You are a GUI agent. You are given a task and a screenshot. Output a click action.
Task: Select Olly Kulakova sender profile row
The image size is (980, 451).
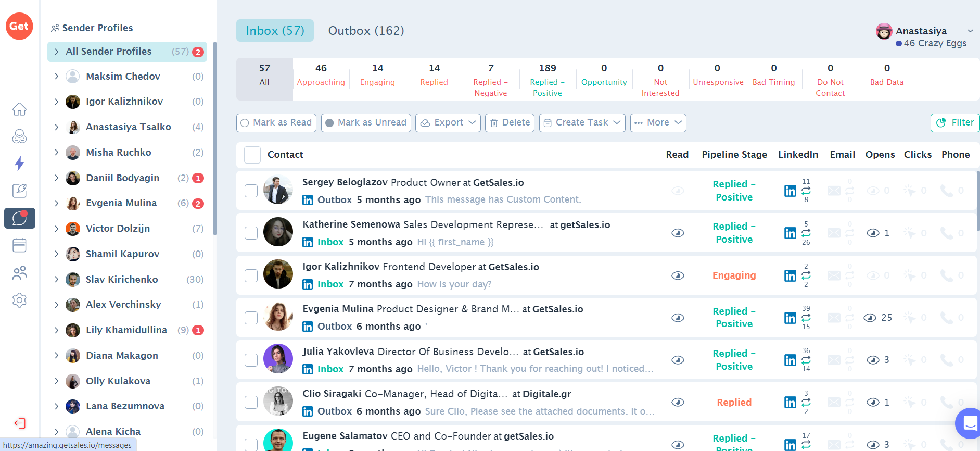pos(127,381)
